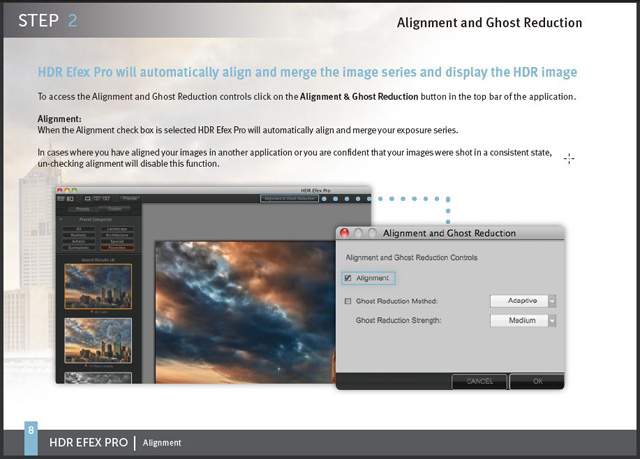
Task: Toggle the preset browser panel icon
Action: click(61, 199)
